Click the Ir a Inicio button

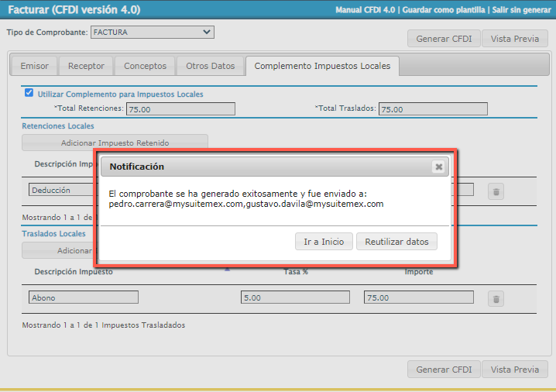click(324, 242)
